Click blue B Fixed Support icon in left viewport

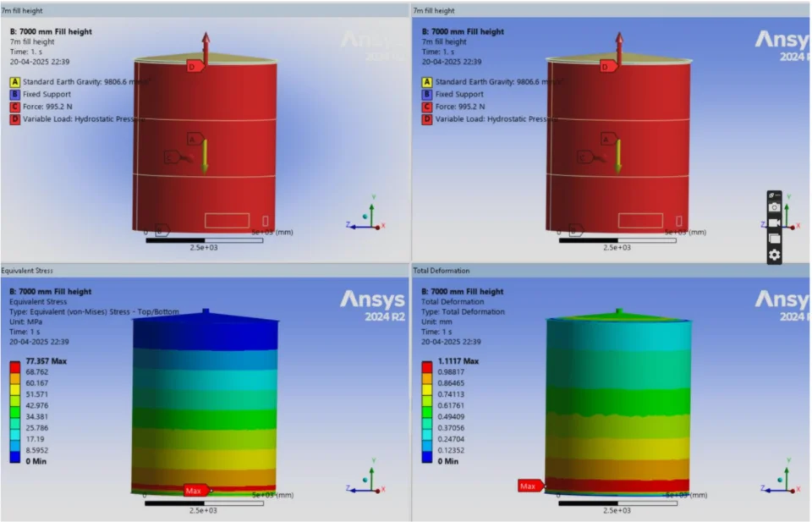click(14, 94)
